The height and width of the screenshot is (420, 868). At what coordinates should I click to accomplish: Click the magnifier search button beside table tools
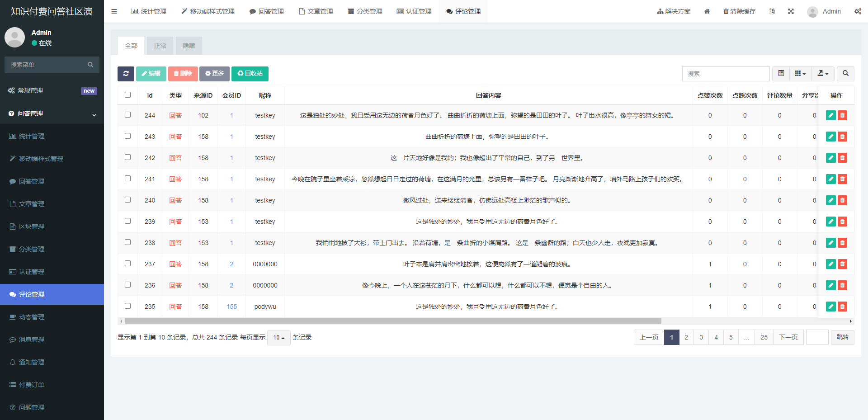click(x=845, y=74)
